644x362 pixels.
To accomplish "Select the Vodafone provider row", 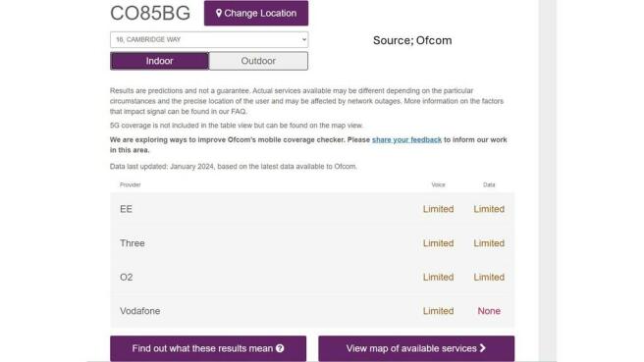I will 312,311.
